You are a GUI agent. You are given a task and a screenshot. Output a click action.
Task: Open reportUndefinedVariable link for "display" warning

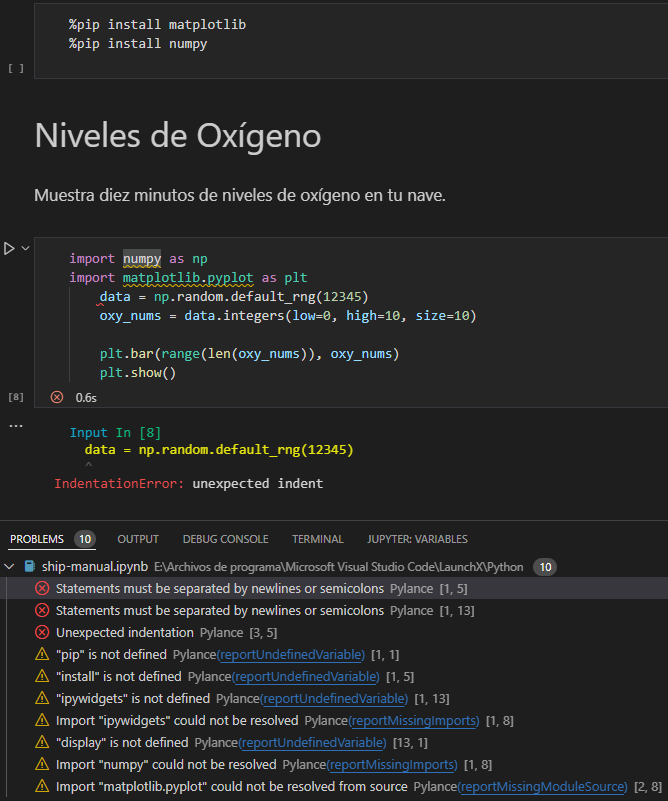coord(313,742)
